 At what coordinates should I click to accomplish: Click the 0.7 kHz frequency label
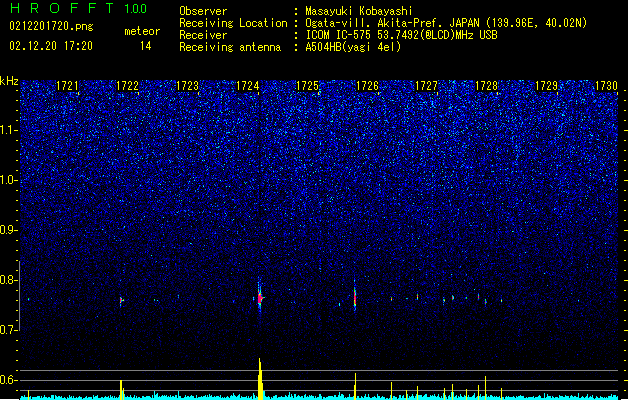tap(9, 330)
